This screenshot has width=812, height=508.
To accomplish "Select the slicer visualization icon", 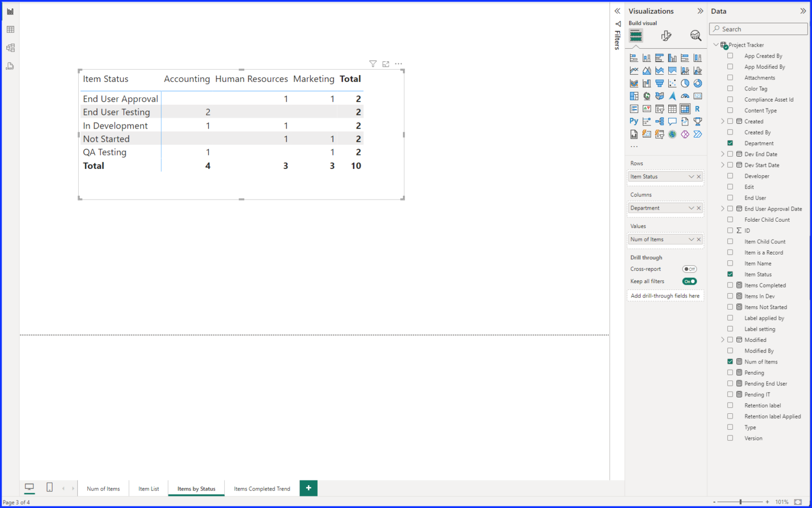I will click(659, 108).
